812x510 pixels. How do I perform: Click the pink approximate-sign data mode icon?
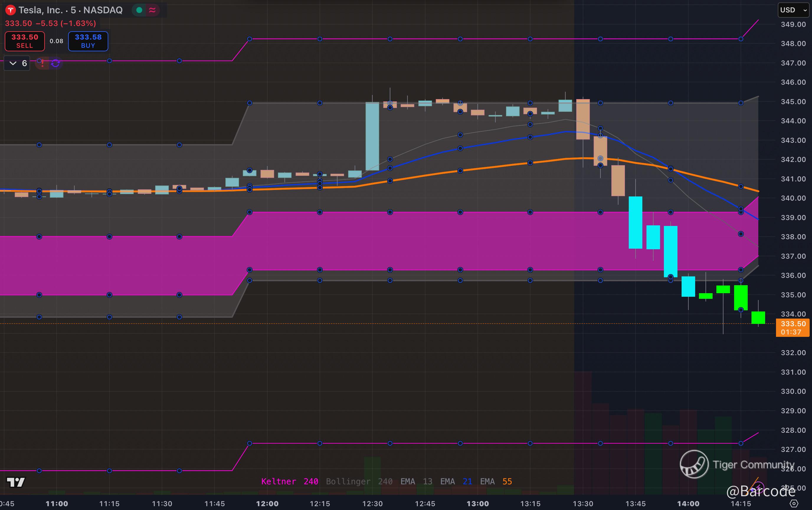pos(153,10)
